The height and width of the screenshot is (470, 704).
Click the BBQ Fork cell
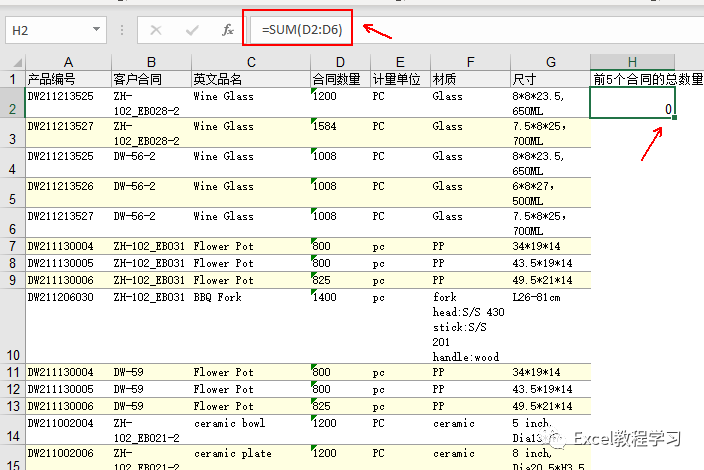coord(251,326)
